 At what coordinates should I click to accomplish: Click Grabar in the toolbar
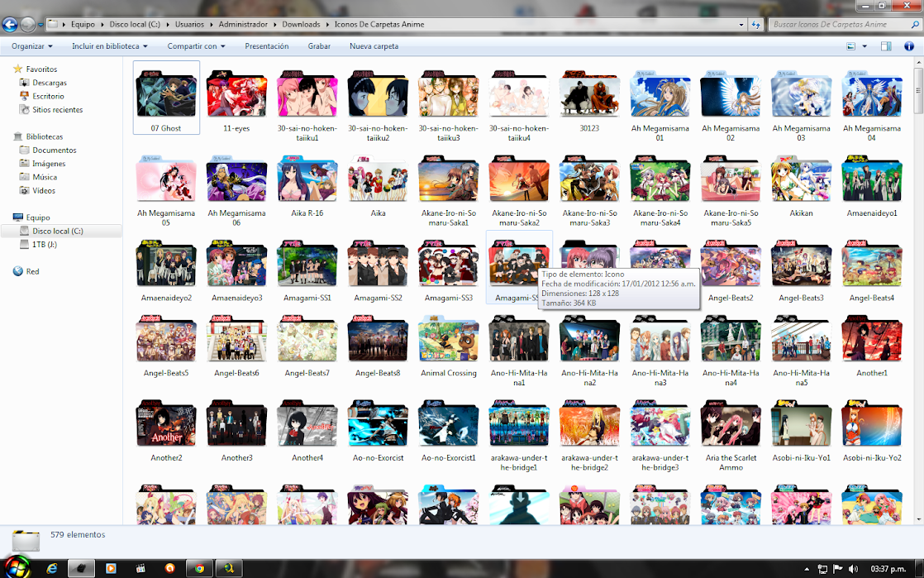click(319, 46)
